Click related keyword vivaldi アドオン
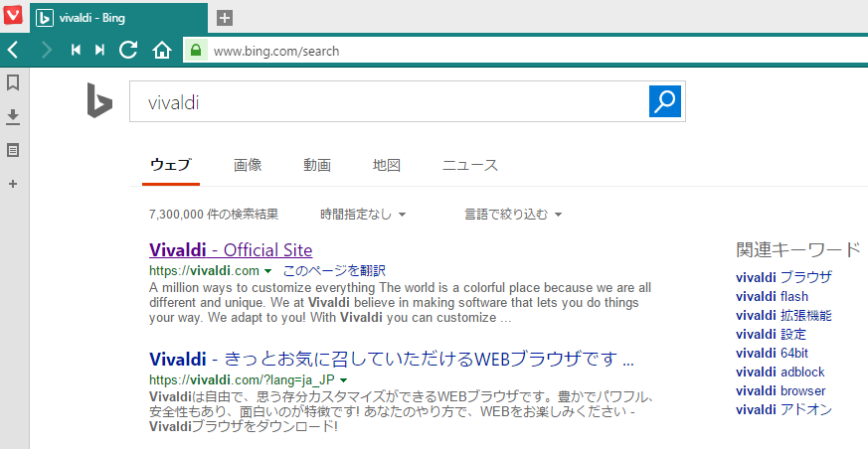868x449 pixels. point(783,409)
